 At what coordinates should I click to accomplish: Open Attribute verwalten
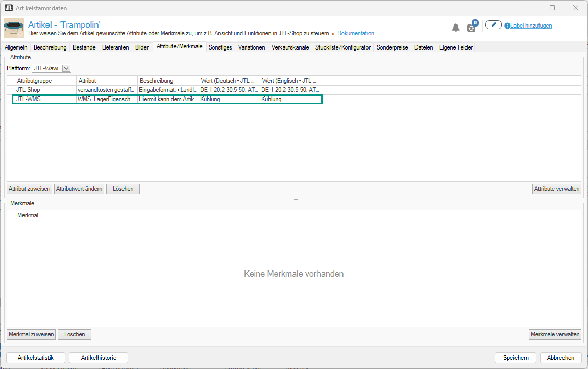pos(556,189)
